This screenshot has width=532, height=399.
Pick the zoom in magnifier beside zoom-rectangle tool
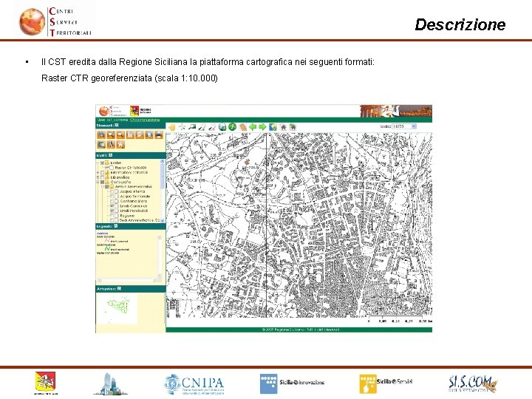point(202,127)
